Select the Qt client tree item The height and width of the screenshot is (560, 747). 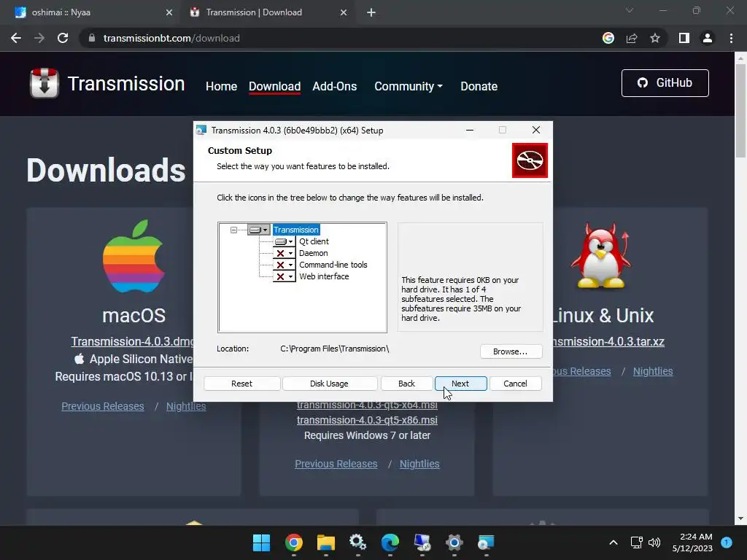[314, 241]
